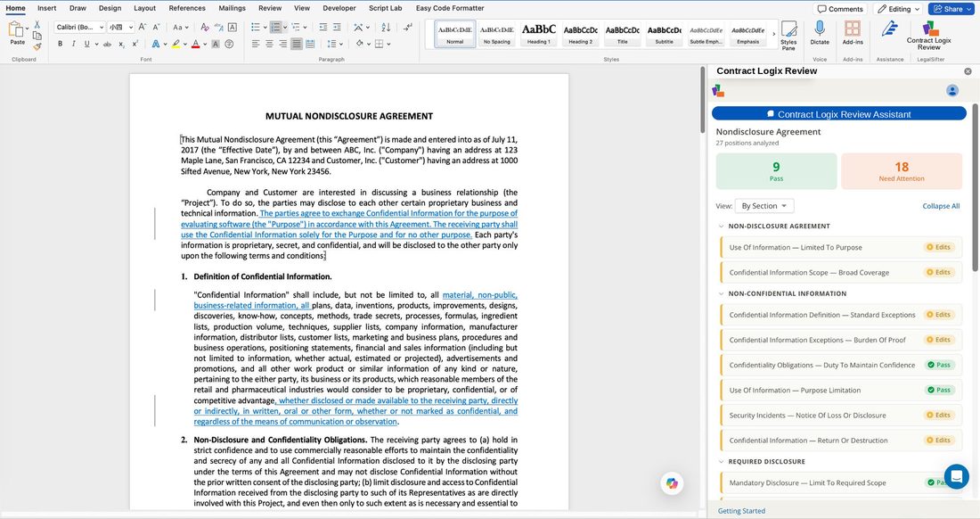Collapse the REQUIRED DISCLOSURE section
Screen dimensions: 980x519
pyautogui.click(x=722, y=462)
